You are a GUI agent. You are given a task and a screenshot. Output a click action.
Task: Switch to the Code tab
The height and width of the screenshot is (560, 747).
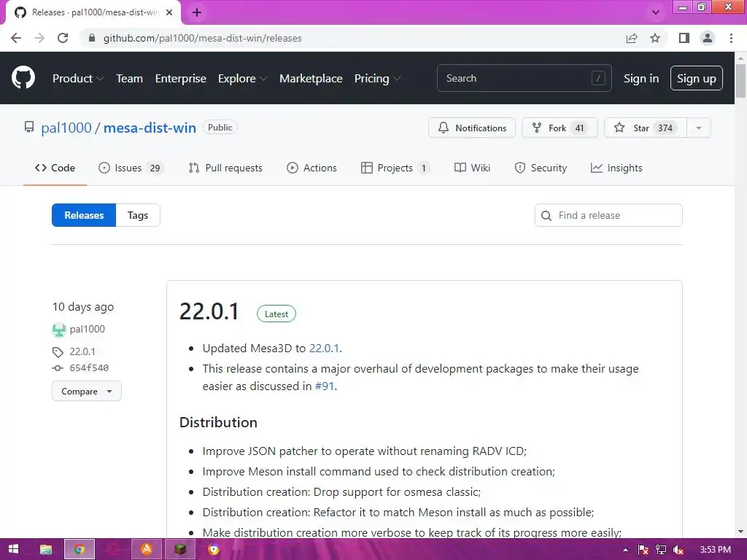(x=55, y=168)
